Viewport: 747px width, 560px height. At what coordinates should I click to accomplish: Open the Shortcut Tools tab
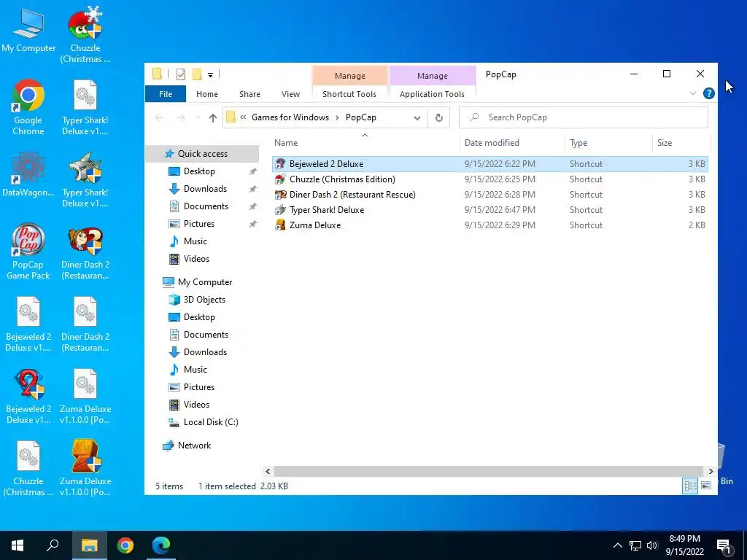pos(349,94)
